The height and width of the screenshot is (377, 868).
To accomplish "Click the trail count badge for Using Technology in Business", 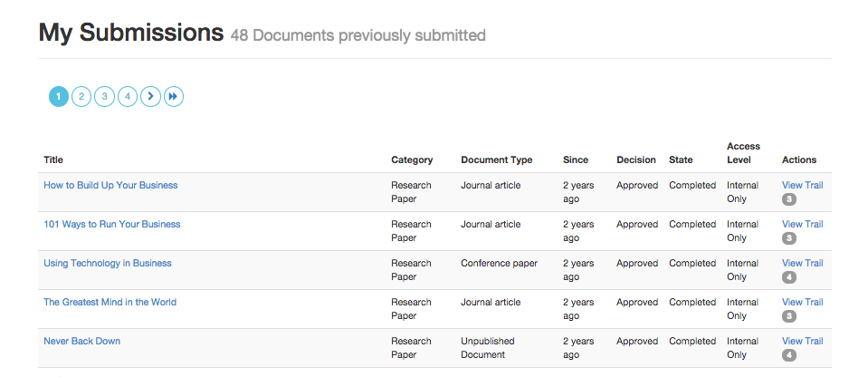I will click(x=789, y=277).
